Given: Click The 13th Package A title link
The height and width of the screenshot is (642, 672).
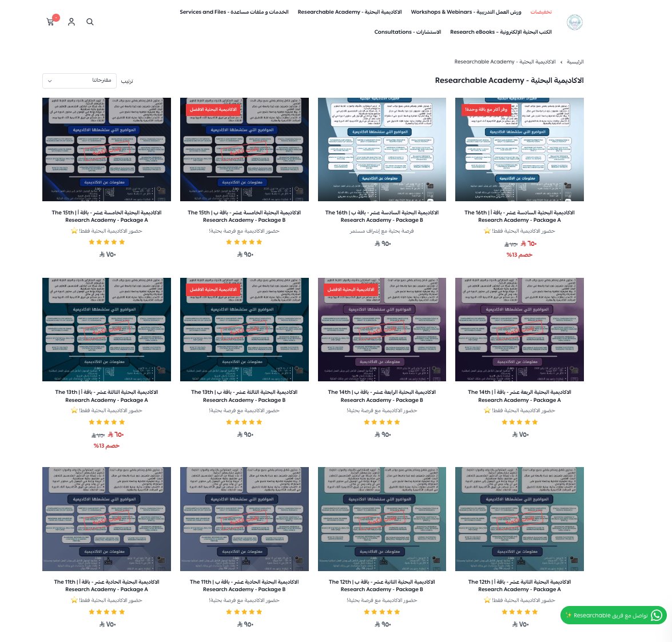Looking at the screenshot, I should (107, 396).
